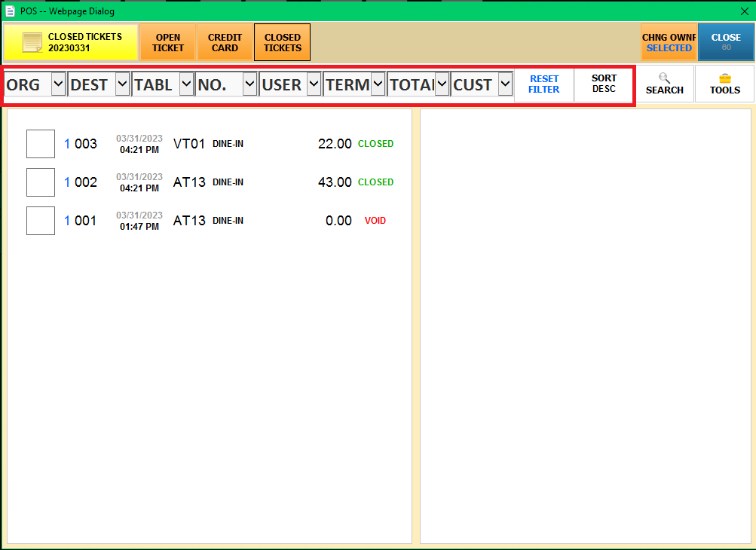Switch to the Credit Card tab

point(225,42)
